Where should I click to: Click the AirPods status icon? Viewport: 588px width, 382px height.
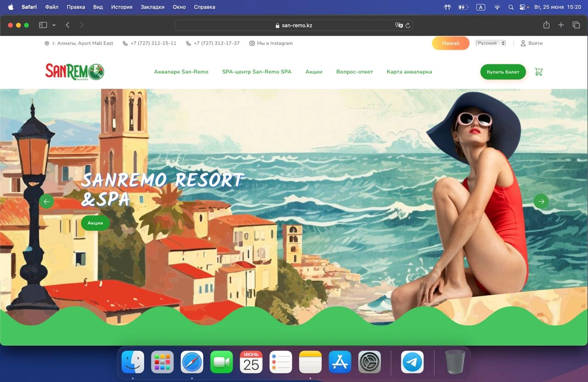pyautogui.click(x=447, y=7)
